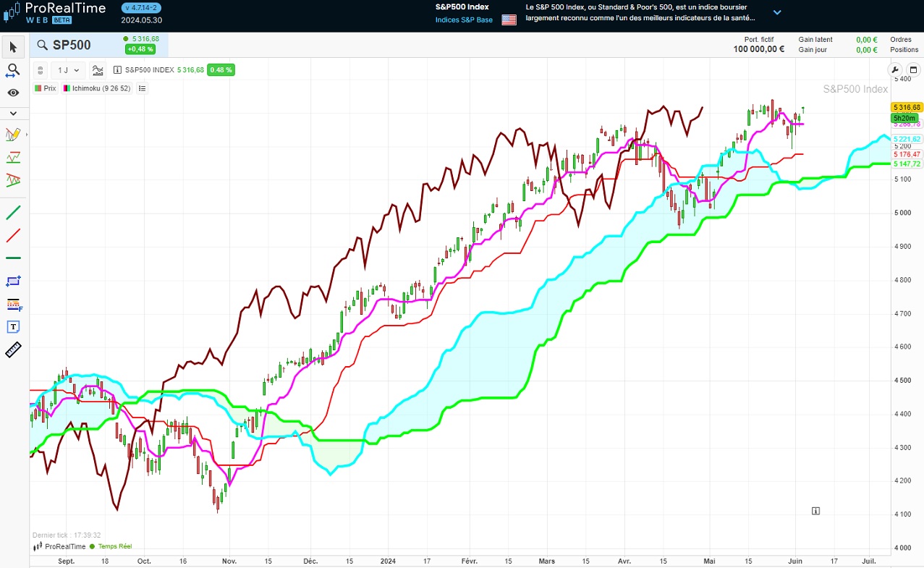The width and height of the screenshot is (924, 568).
Task: Choose the green diagonal line tool
Action: click(13, 213)
